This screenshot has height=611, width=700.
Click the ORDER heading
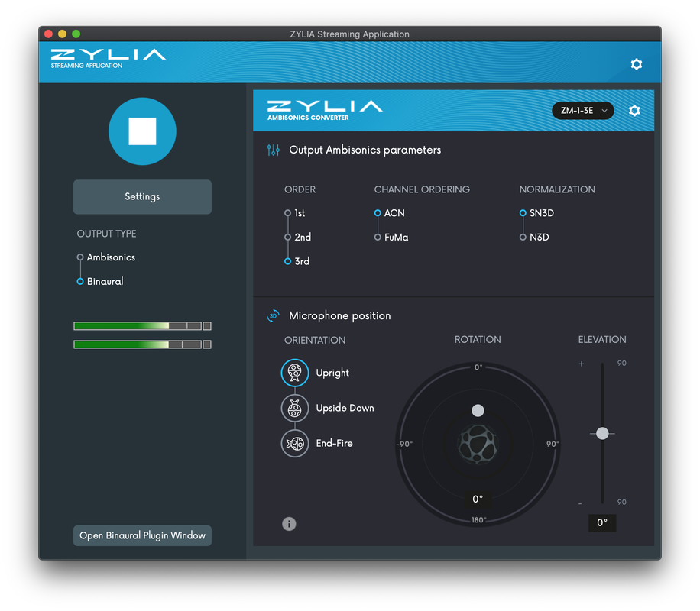(300, 189)
